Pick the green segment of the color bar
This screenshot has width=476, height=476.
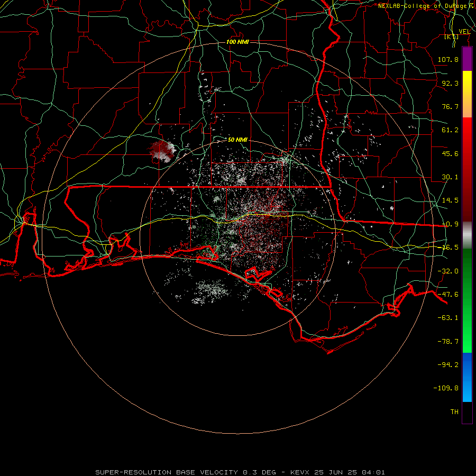tap(467, 300)
